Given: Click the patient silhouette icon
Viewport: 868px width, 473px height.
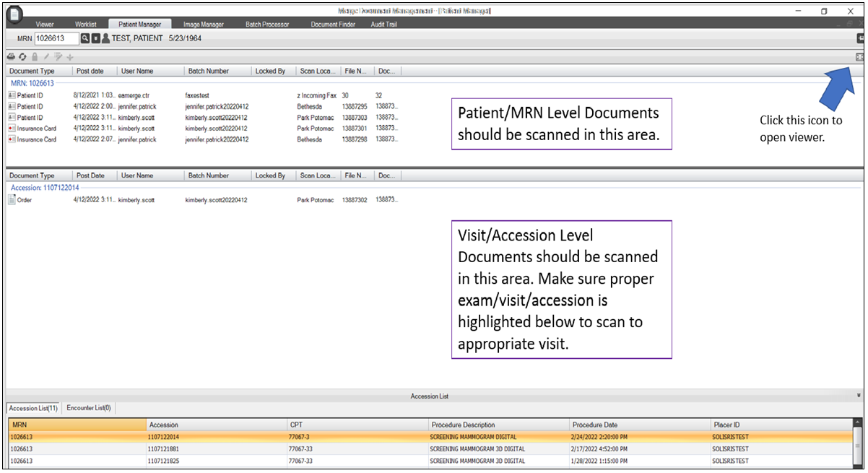Looking at the screenshot, I should pyautogui.click(x=105, y=38).
